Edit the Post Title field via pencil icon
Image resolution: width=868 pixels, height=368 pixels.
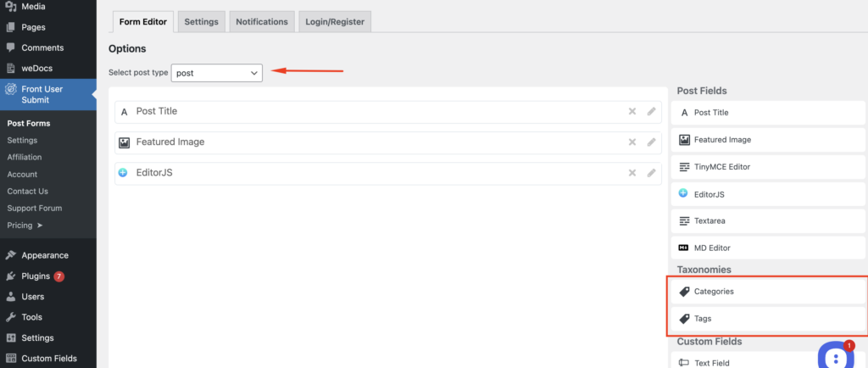click(x=651, y=111)
